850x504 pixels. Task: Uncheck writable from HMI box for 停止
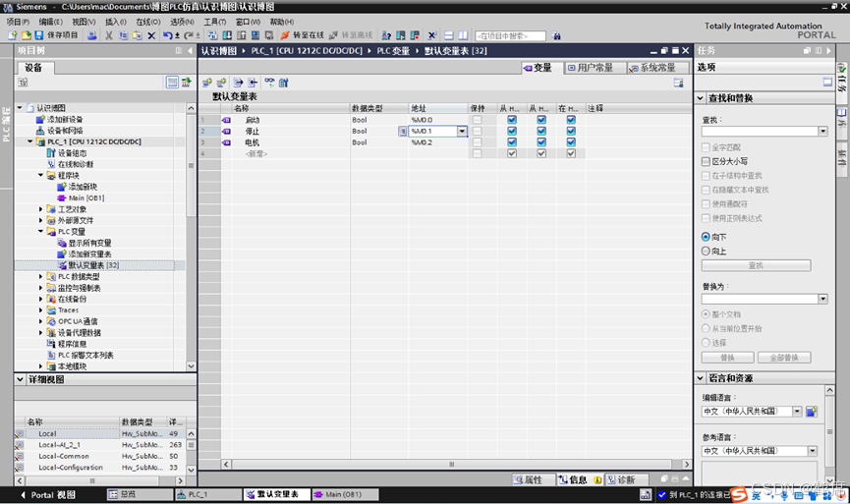coord(541,131)
